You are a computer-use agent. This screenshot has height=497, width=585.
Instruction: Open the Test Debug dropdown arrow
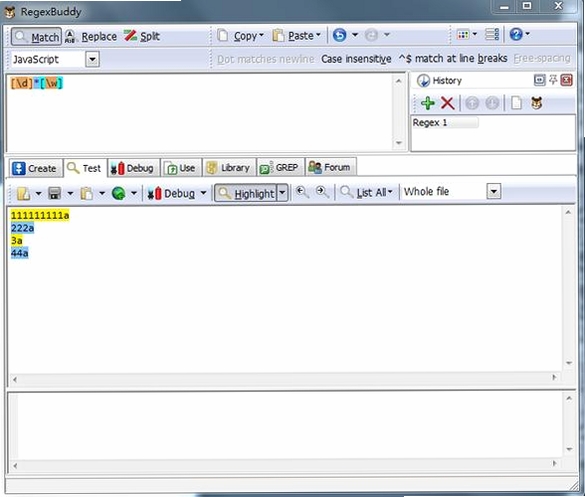tap(203, 193)
